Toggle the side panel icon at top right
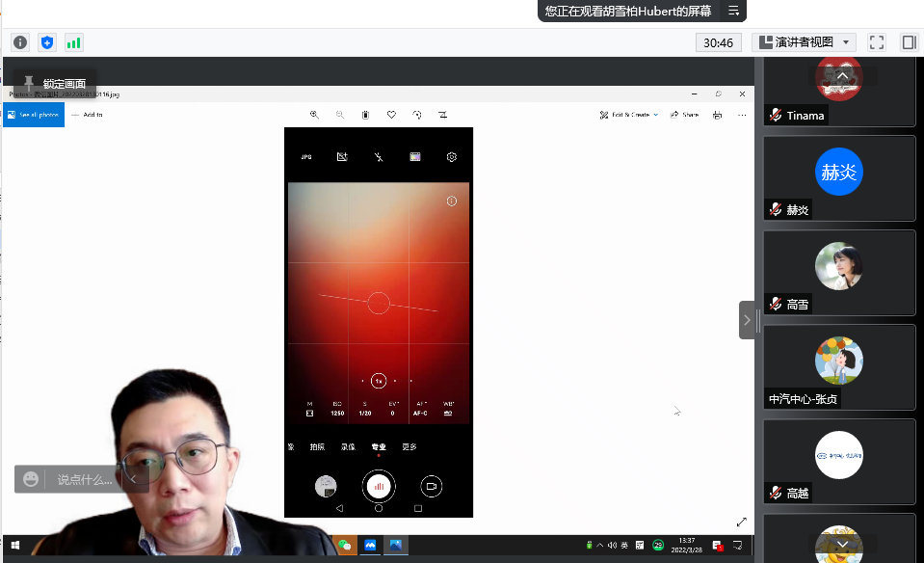The height and width of the screenshot is (563, 924). pos(908,42)
